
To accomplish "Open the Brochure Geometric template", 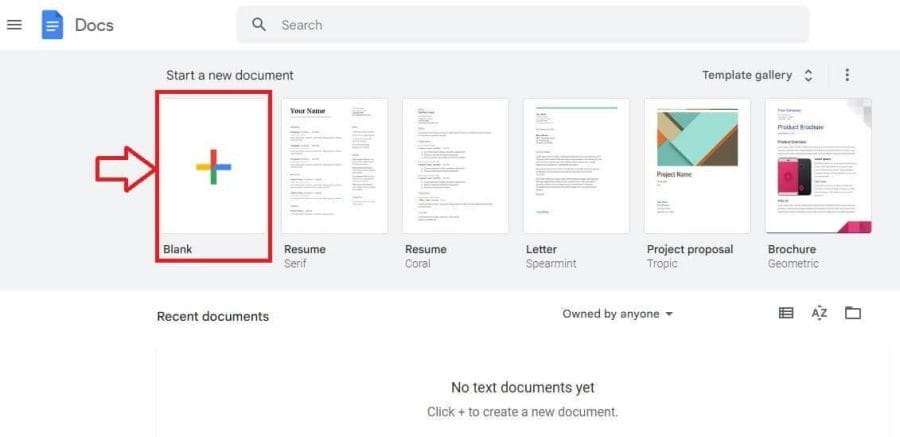I will tap(818, 166).
